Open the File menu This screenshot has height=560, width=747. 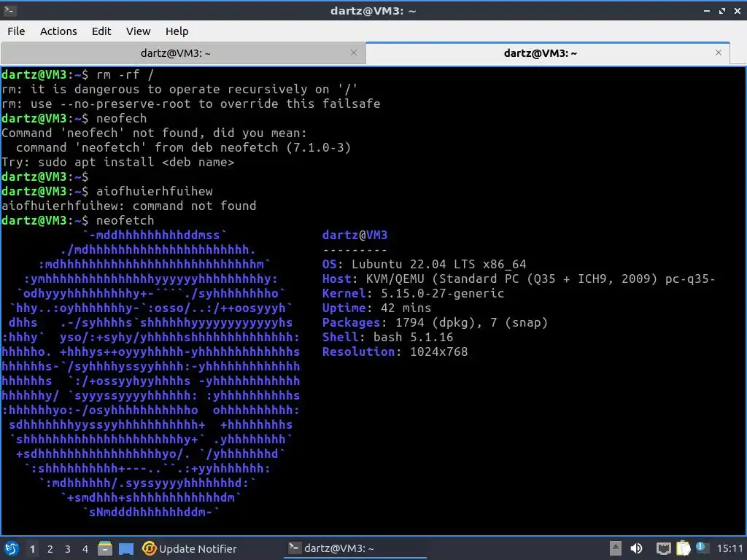tap(16, 31)
